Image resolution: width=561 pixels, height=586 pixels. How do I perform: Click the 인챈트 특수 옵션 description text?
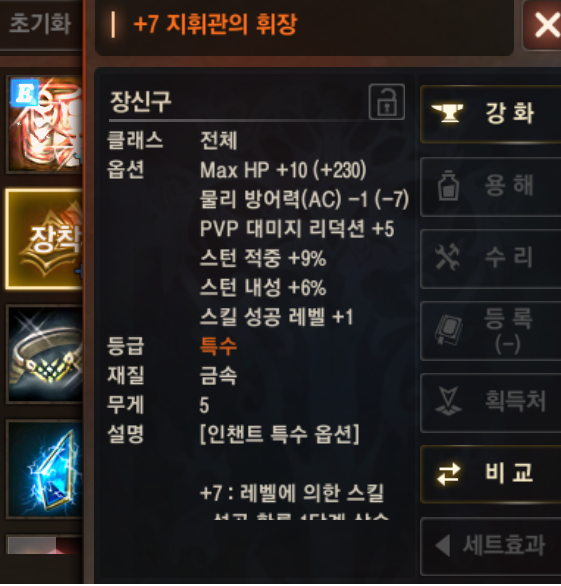pos(280,434)
